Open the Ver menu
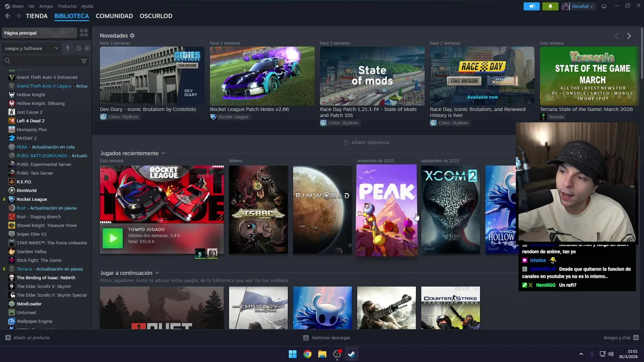Viewport: 644px width, 362px height. pyautogui.click(x=31, y=6)
